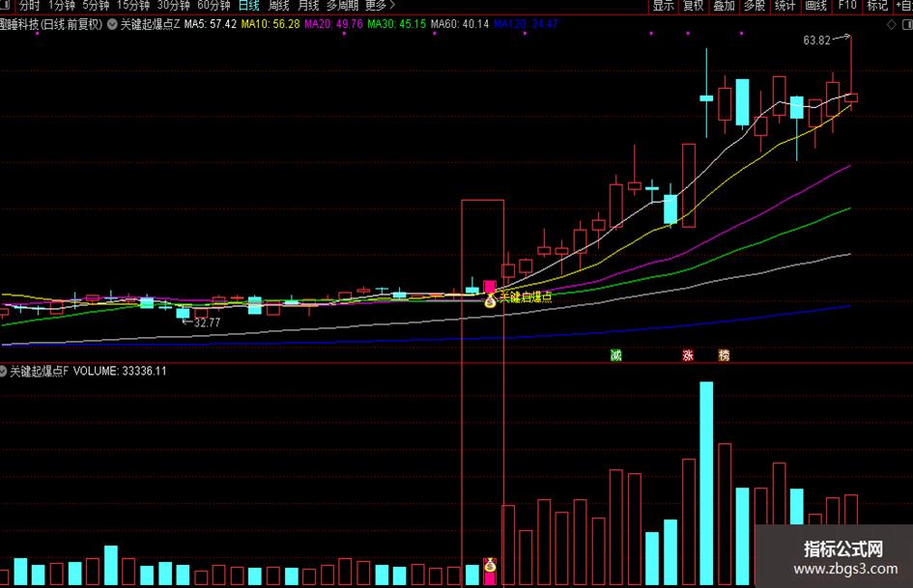Viewport: 913px width, 588px height.
Task: Click the stock name (日线.前复权) title
Action: [51, 24]
